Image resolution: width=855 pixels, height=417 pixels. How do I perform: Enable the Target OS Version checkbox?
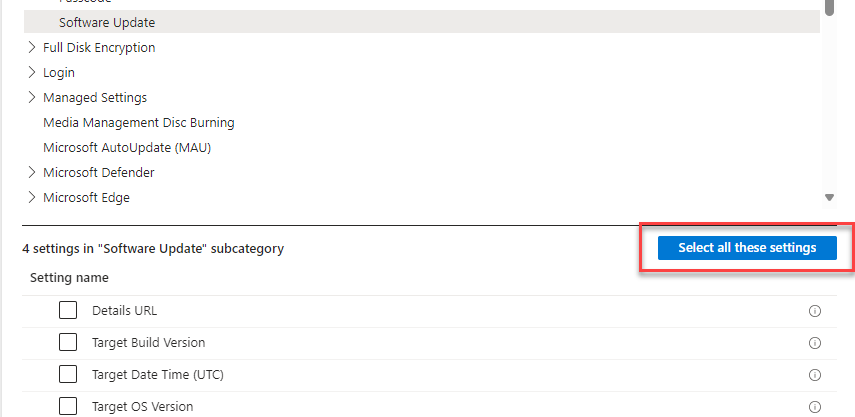click(x=68, y=407)
